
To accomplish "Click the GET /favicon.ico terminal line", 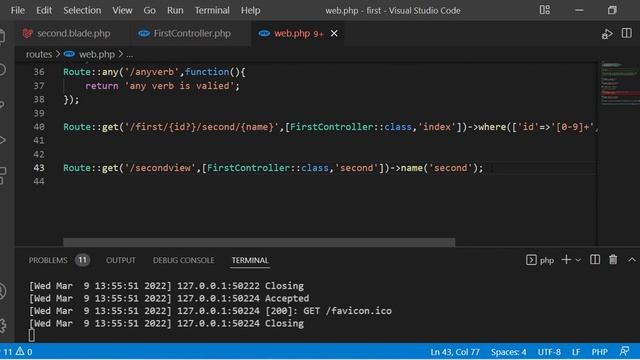I will point(210,311).
